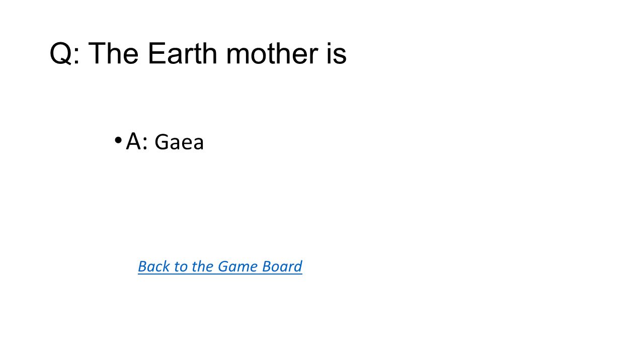
Task: Select the question title text
Action: 198,54
